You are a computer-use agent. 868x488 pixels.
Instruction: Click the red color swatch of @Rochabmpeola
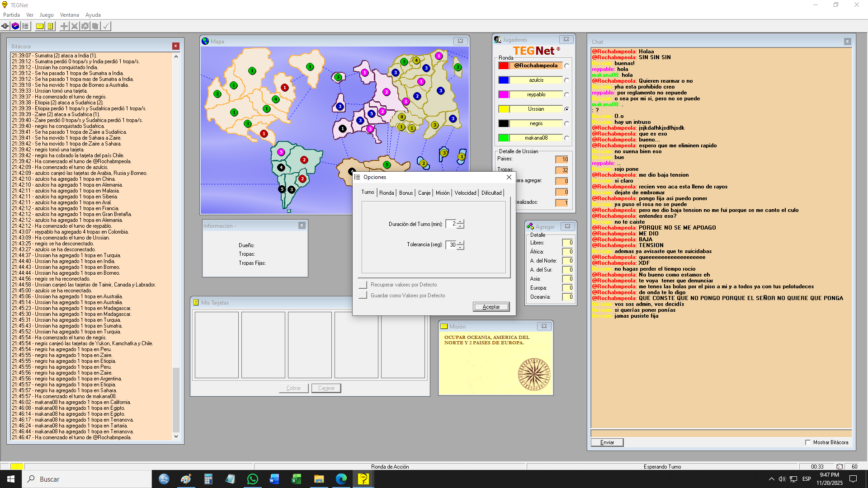click(504, 66)
